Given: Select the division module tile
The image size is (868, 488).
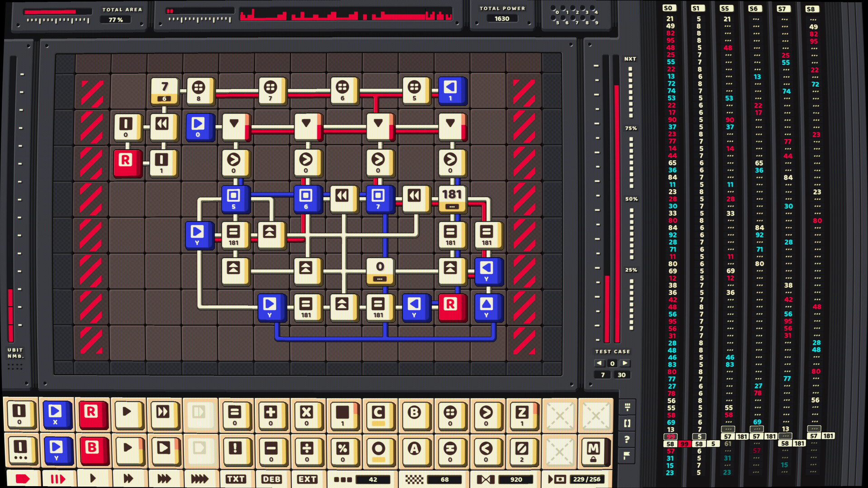Looking at the screenshot, I should click(x=307, y=450).
